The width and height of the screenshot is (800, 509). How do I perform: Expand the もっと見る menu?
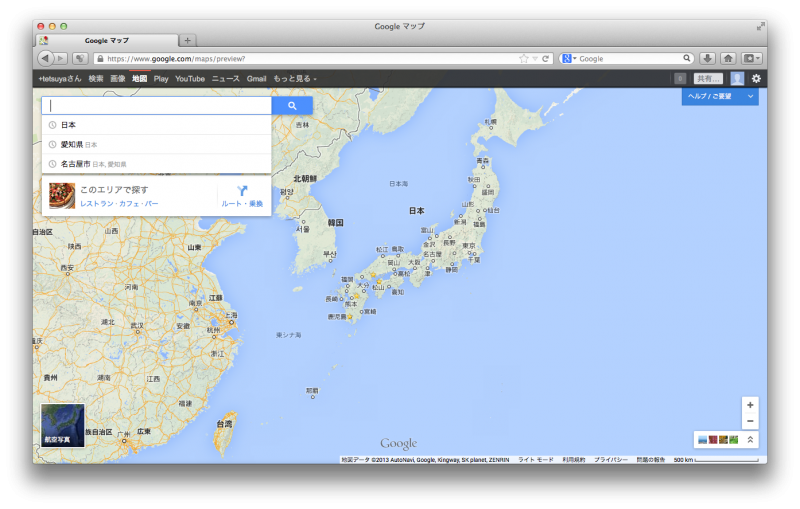(295, 79)
